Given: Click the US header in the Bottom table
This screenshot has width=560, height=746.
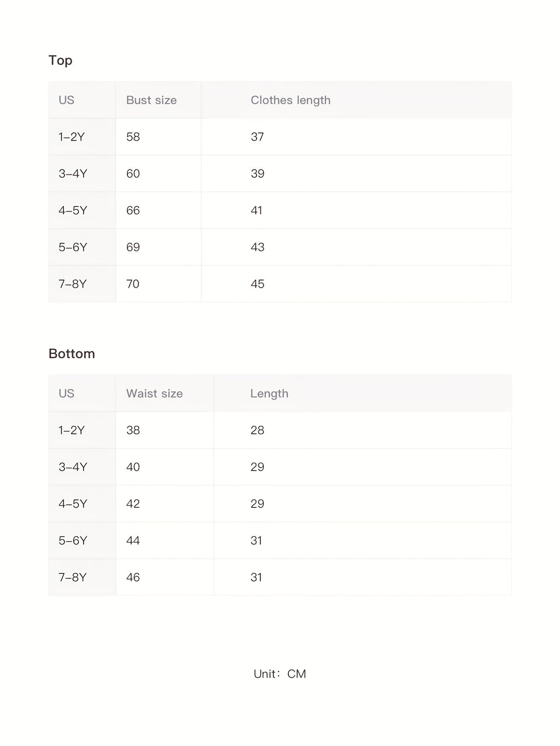Looking at the screenshot, I should pos(66,394).
